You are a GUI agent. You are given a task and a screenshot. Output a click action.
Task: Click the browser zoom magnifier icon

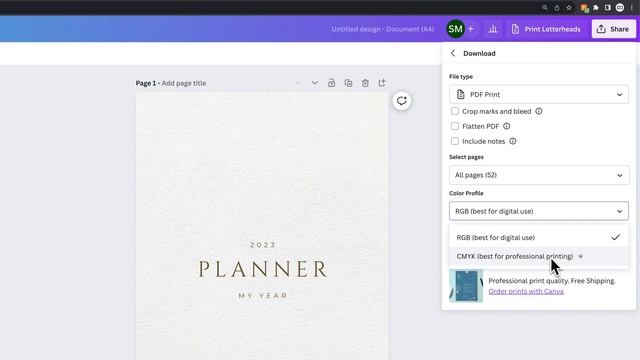pos(545,7)
